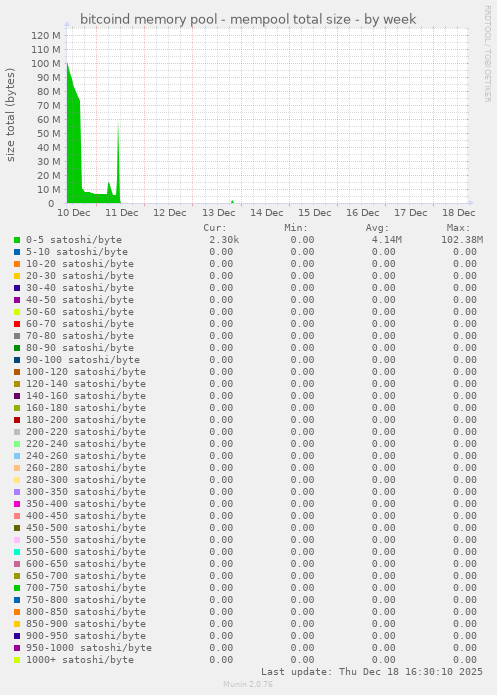Select the '16 Dec' x-axis date
497x695 pixels.
tap(363, 213)
